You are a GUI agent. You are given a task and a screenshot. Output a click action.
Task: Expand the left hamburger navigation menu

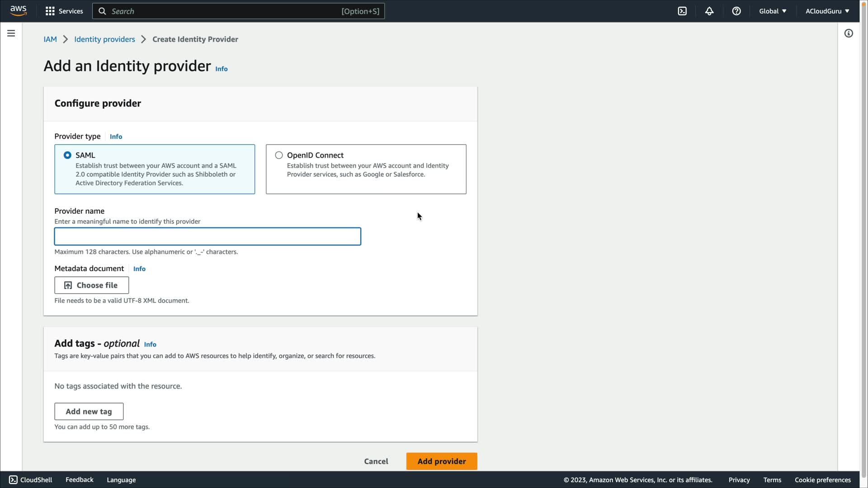tap(11, 33)
